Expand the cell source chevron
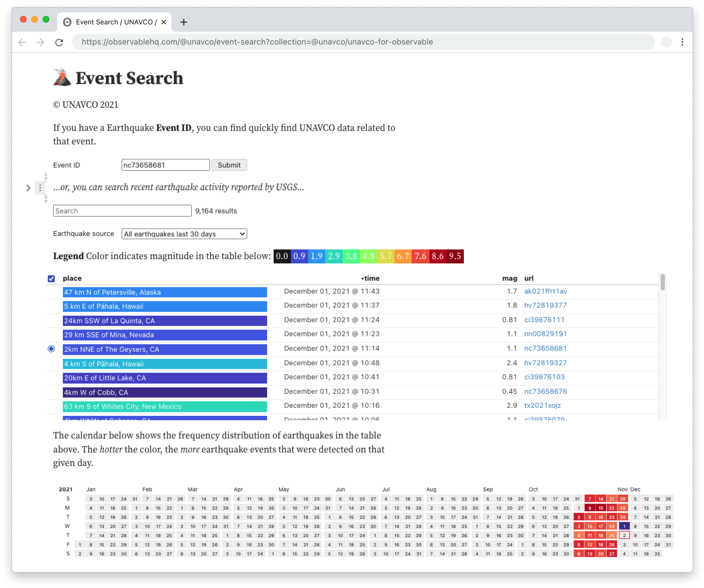704x588 pixels. coord(28,188)
